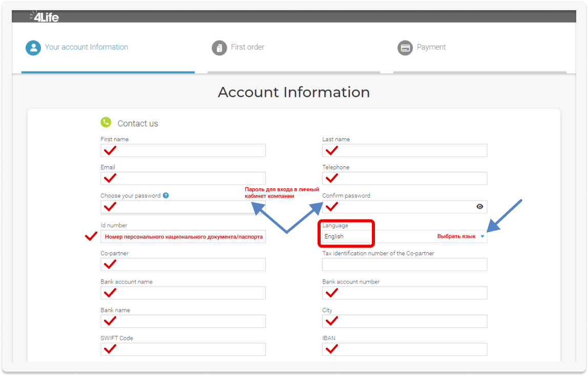Click the green phone Contact us icon
The height and width of the screenshot is (376, 588).
pyautogui.click(x=106, y=122)
